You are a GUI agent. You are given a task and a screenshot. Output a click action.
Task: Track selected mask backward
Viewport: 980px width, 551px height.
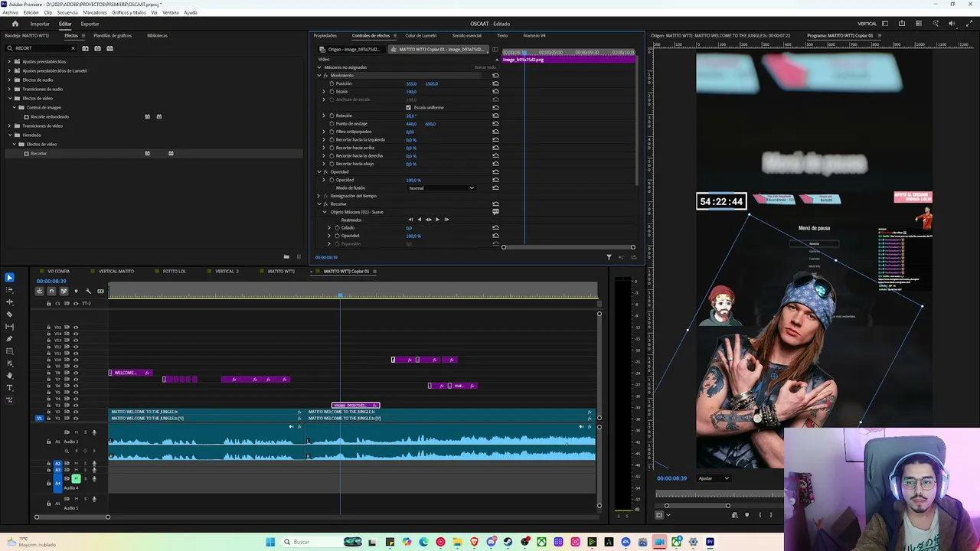[x=419, y=220]
